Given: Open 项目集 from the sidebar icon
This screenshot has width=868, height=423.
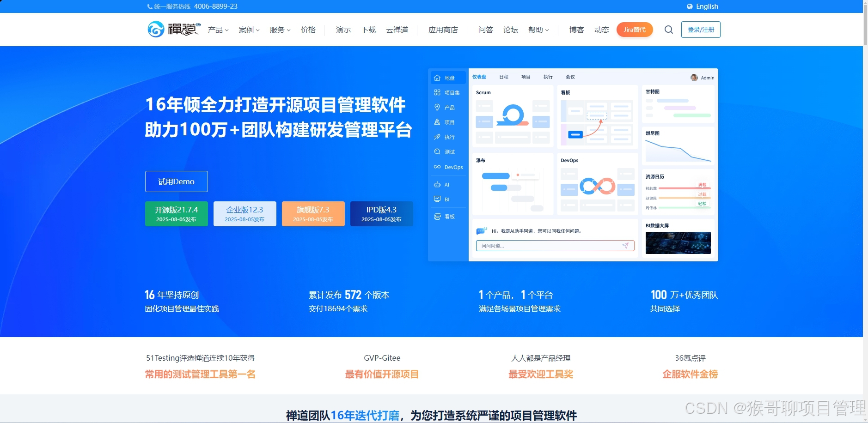Looking at the screenshot, I should [438, 92].
